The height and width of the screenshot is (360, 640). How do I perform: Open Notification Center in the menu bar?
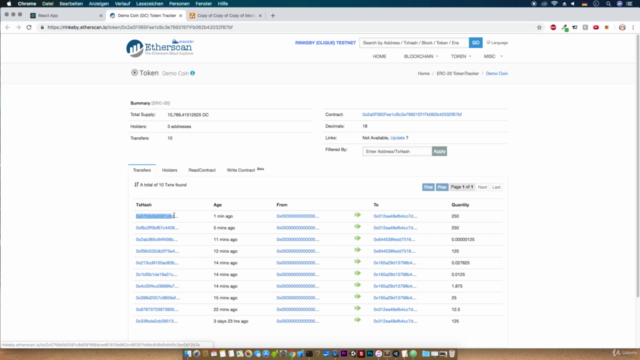pos(629,4)
